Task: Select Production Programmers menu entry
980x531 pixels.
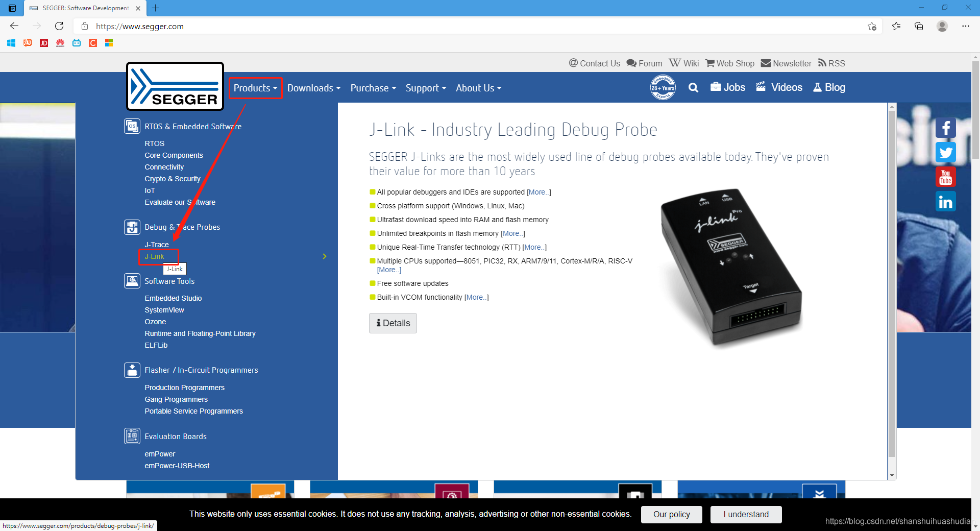Action: click(x=184, y=388)
